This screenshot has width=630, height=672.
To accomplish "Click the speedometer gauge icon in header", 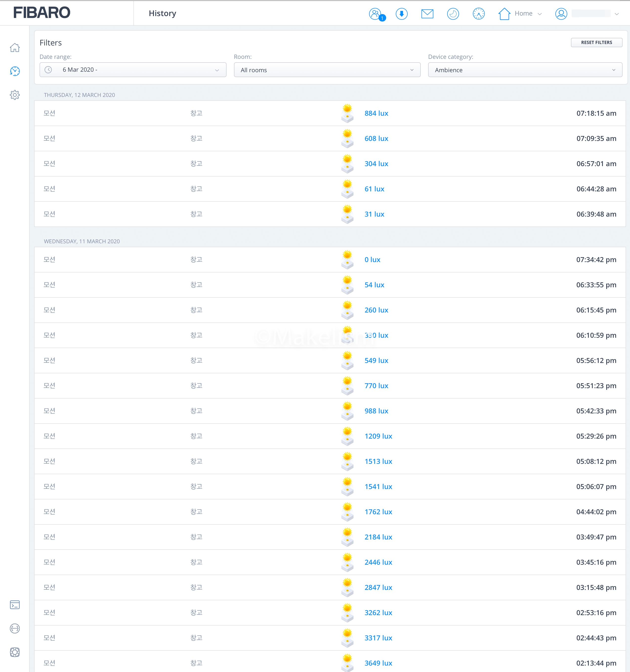I will [478, 14].
